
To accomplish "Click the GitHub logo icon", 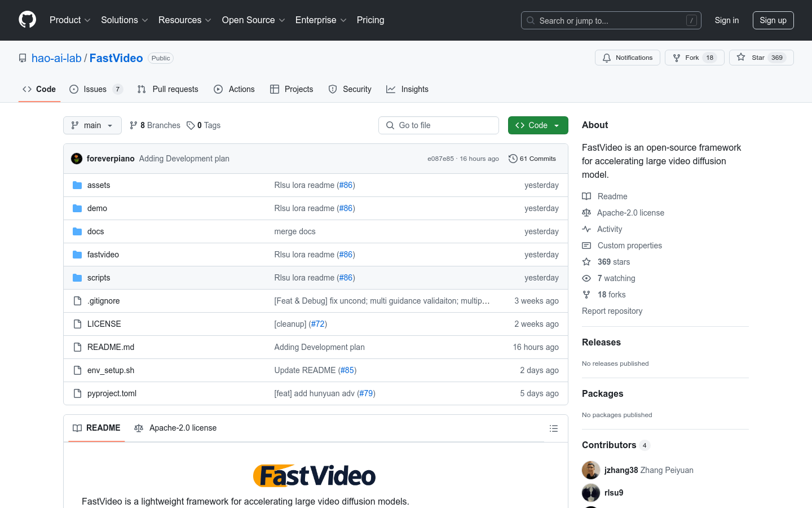I will click(27, 20).
